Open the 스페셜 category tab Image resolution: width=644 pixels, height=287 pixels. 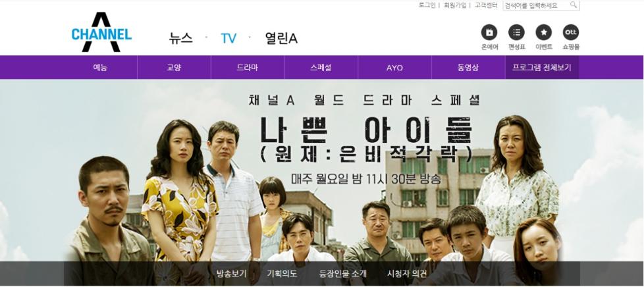point(321,68)
